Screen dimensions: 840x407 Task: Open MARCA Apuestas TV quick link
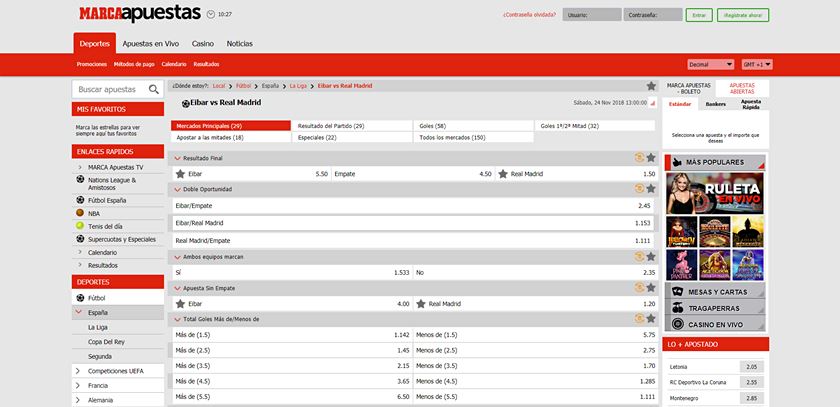(x=116, y=167)
